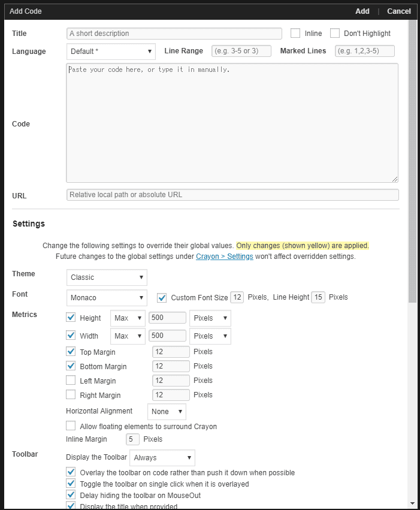Click the Marked Lines input field
Viewport: 420px width, 510px height.
pos(365,51)
